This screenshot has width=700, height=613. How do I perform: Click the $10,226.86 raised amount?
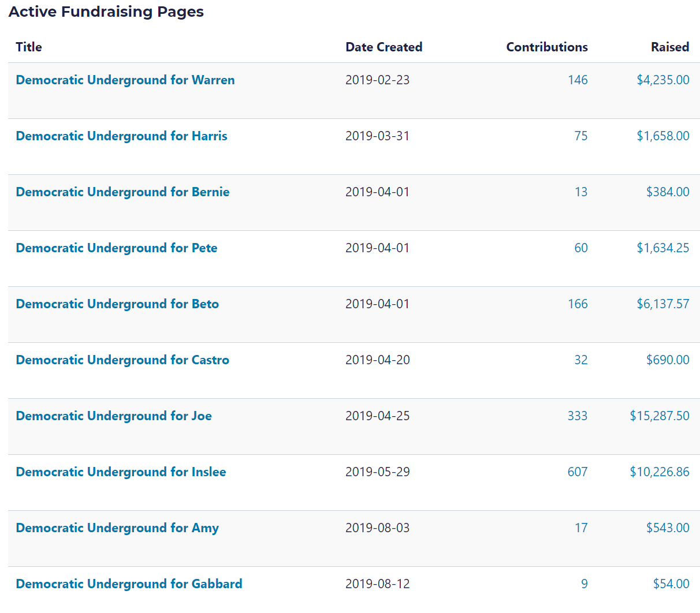[659, 472]
